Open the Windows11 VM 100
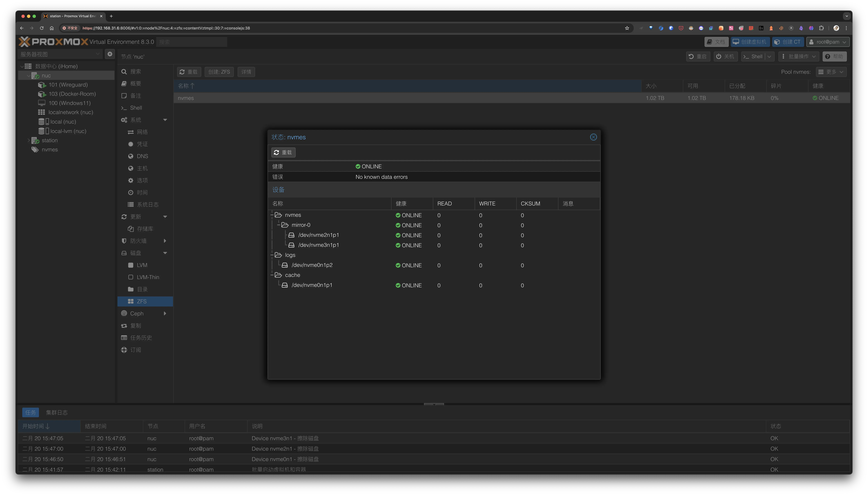868x495 pixels. click(69, 103)
